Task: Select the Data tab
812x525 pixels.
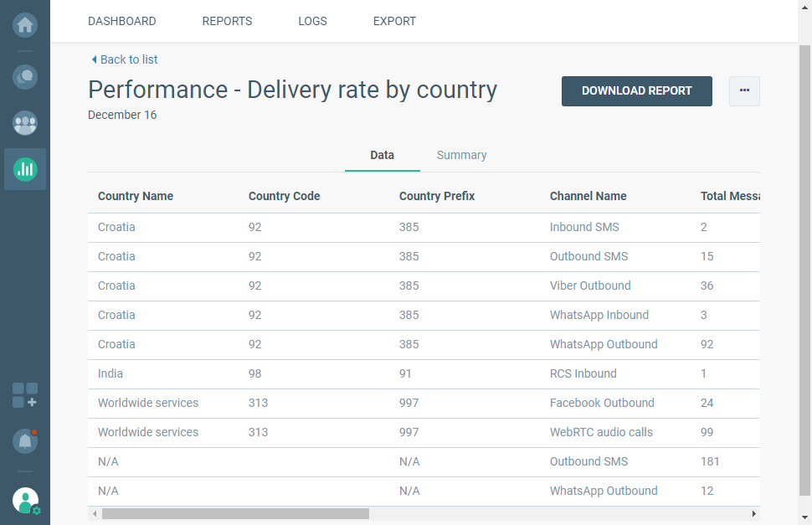Action: pyautogui.click(x=382, y=155)
